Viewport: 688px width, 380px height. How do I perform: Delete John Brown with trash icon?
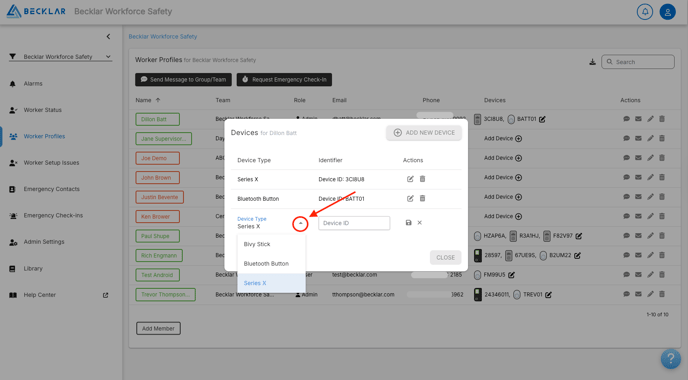click(662, 177)
